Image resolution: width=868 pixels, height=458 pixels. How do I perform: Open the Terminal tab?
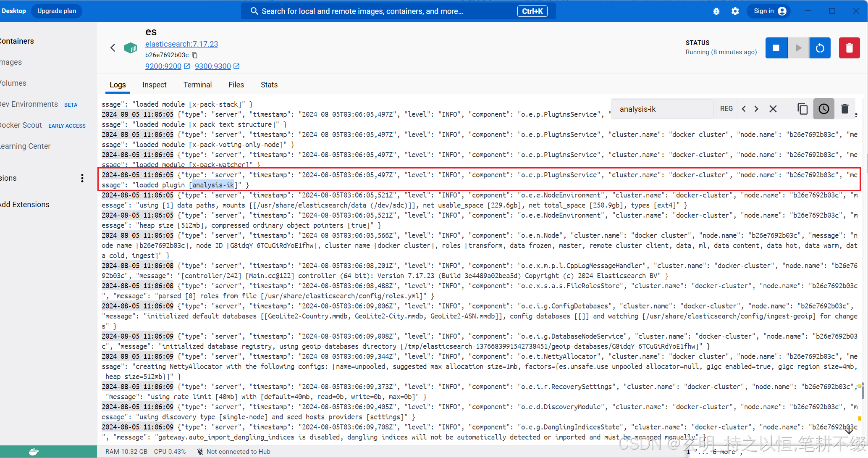coord(198,84)
